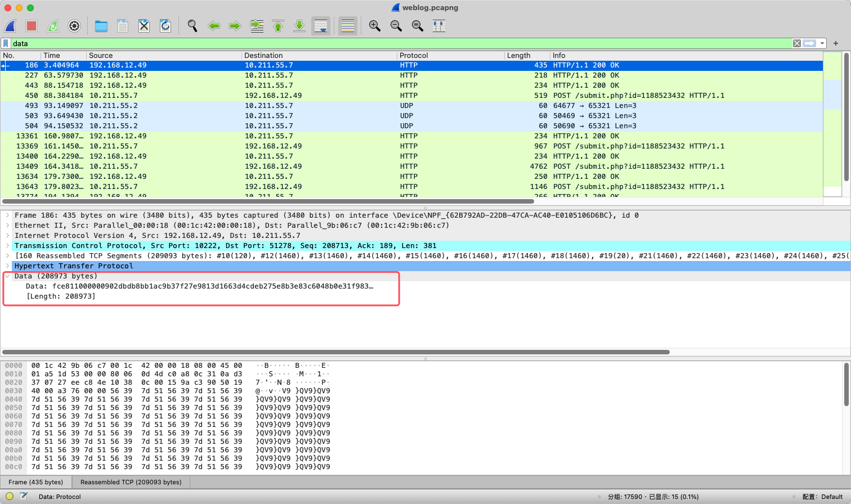851x504 pixels.
Task: Jump to the last packet
Action: point(299,26)
